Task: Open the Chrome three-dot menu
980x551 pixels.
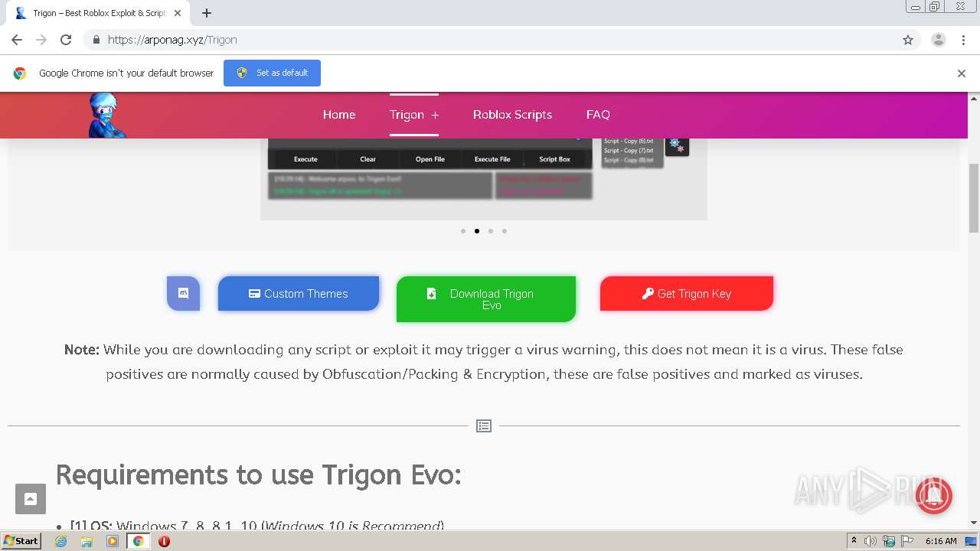Action: (963, 40)
